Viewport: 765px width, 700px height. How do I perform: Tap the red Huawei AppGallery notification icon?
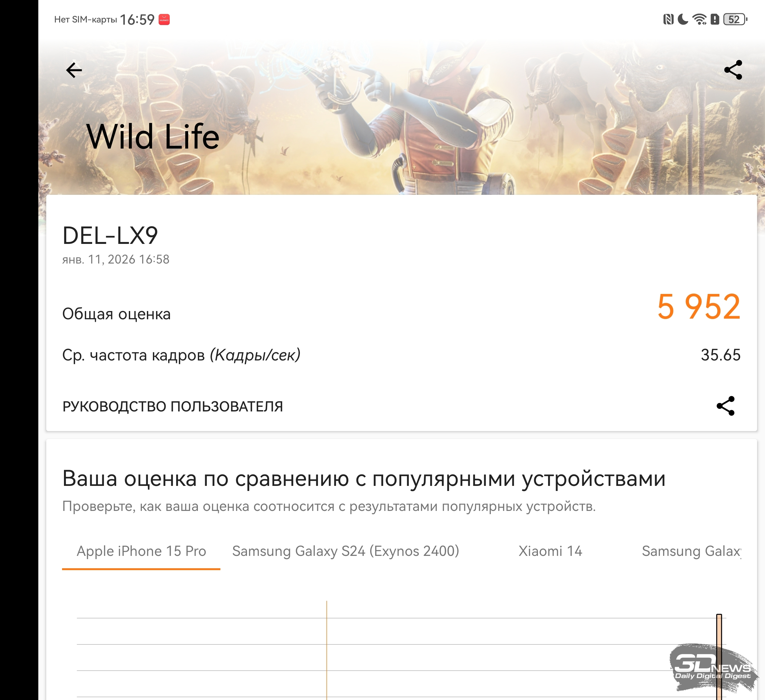(164, 19)
